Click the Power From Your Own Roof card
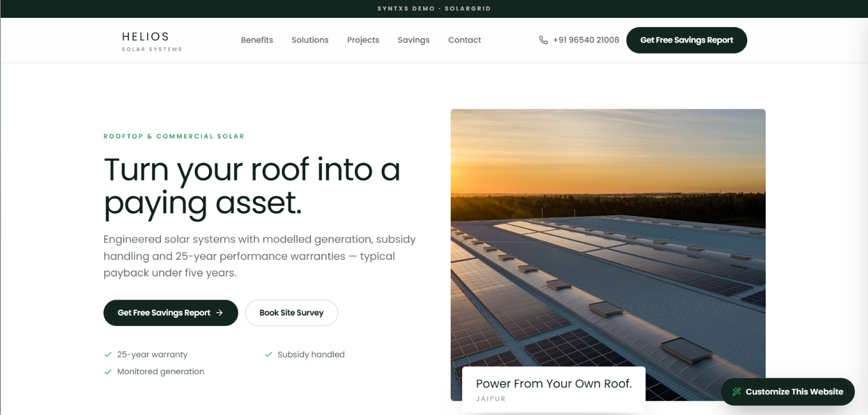 (554, 390)
